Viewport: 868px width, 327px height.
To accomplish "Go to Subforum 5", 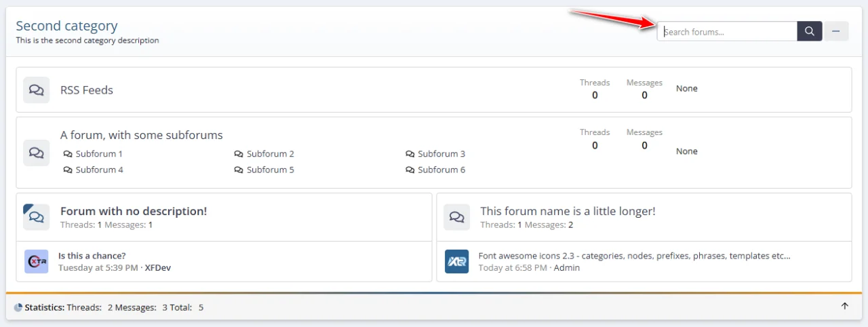I will coord(270,170).
